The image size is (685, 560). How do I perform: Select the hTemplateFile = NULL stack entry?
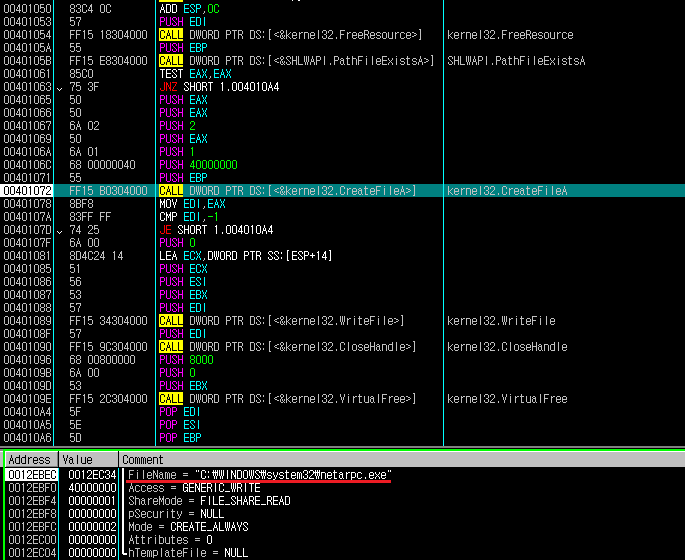(188, 553)
